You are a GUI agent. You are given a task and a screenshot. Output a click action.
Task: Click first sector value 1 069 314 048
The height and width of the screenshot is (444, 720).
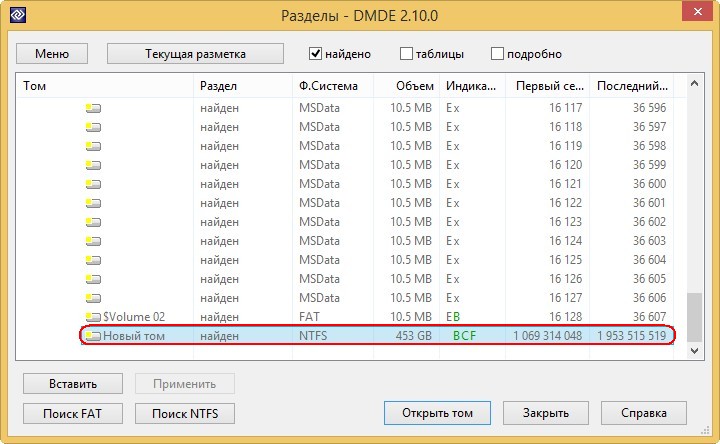click(x=547, y=336)
